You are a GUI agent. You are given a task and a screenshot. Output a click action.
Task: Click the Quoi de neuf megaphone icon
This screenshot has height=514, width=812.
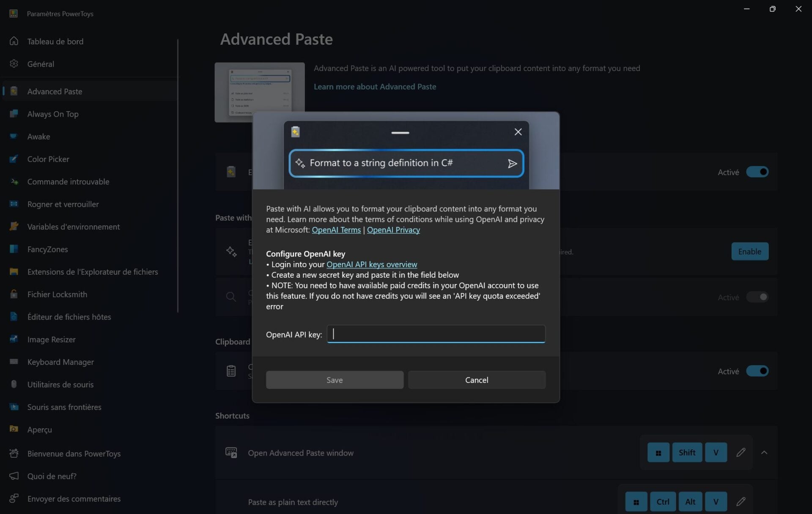coord(14,476)
